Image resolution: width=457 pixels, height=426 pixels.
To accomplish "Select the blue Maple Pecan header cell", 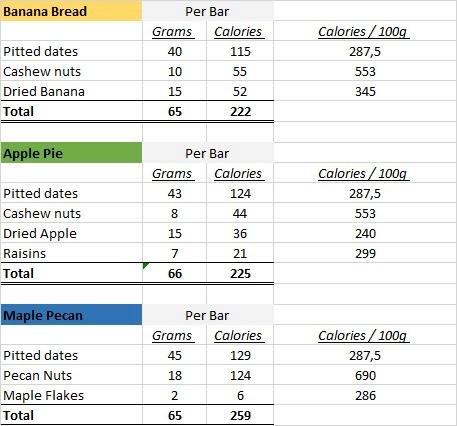I will point(71,315).
